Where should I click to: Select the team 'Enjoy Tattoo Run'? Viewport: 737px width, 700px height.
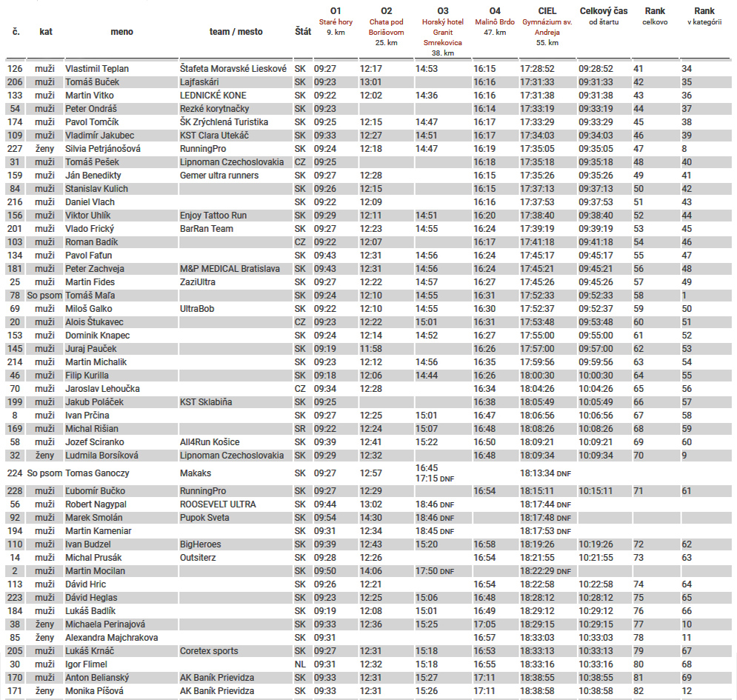coord(213,216)
